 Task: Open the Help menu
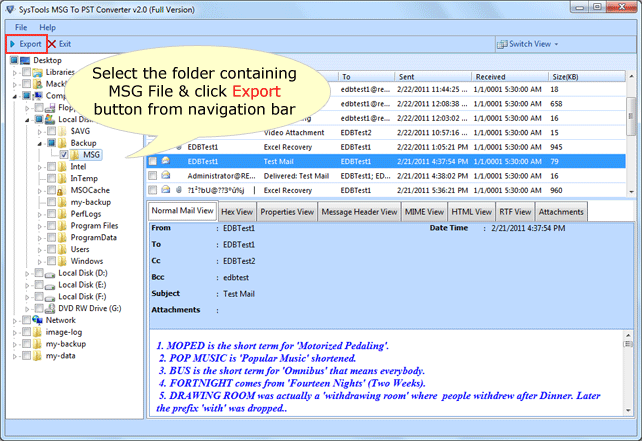[x=47, y=27]
